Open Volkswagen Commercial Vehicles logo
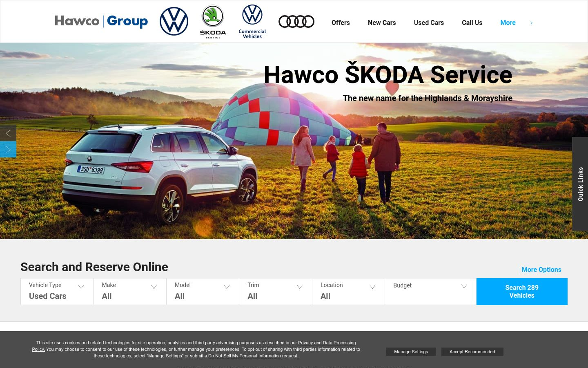Screen dimensions: 588x368 252,22
